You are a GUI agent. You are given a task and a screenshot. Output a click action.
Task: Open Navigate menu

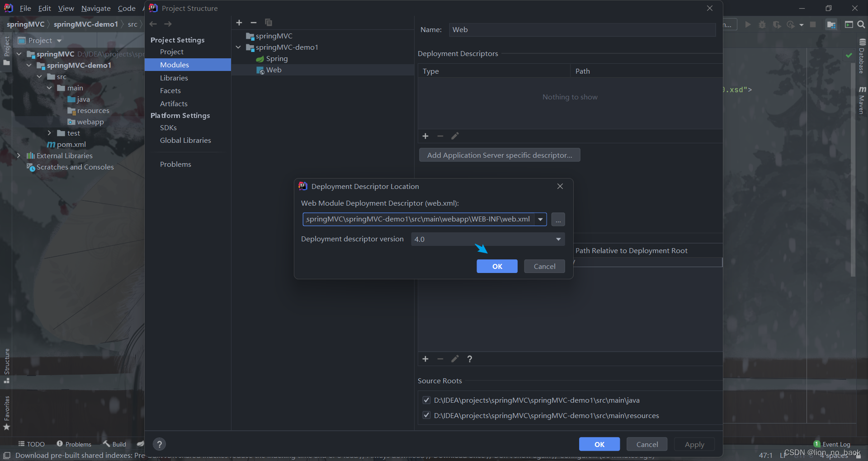(x=96, y=8)
